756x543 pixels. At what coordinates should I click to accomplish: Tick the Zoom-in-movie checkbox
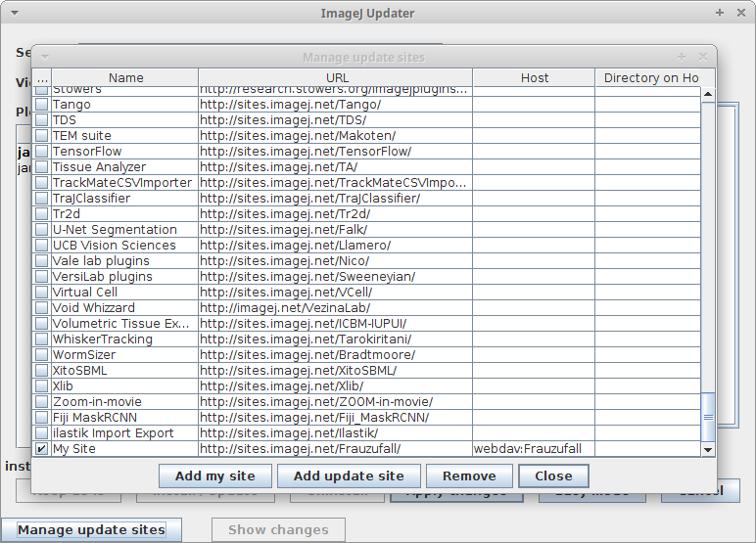click(x=42, y=402)
